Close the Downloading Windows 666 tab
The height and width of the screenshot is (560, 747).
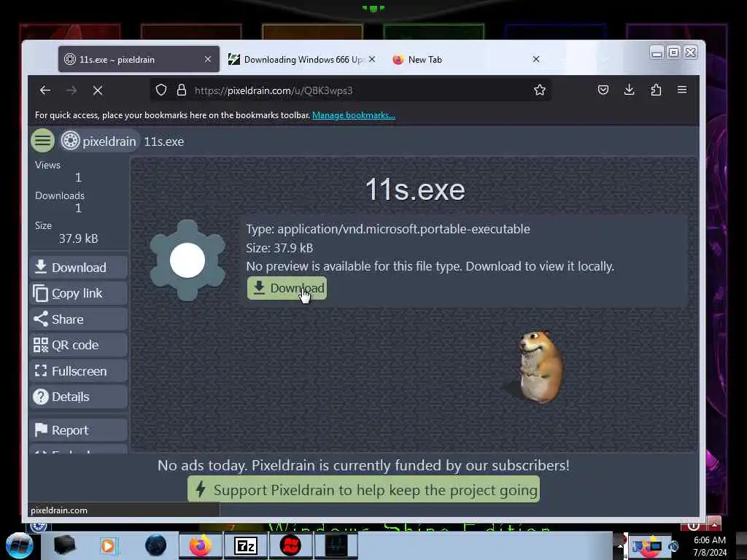pos(372,59)
